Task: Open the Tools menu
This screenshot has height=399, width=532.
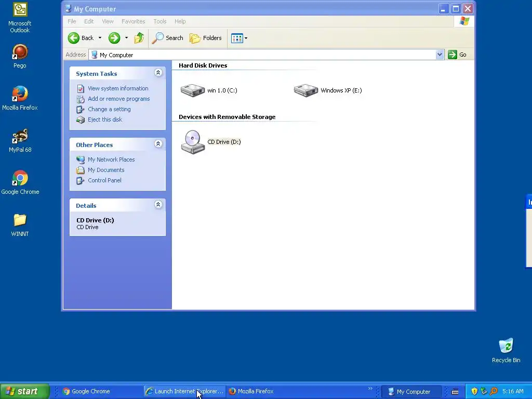Action: point(160,21)
